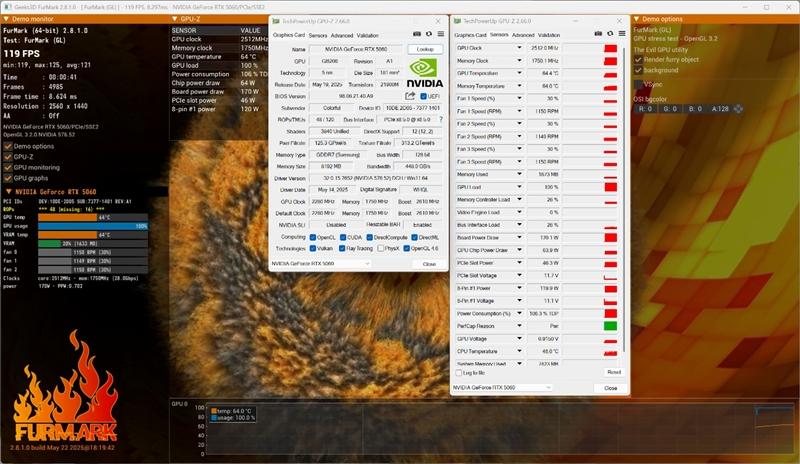
Task: Click the Bus Interface question mark
Action: (441, 119)
